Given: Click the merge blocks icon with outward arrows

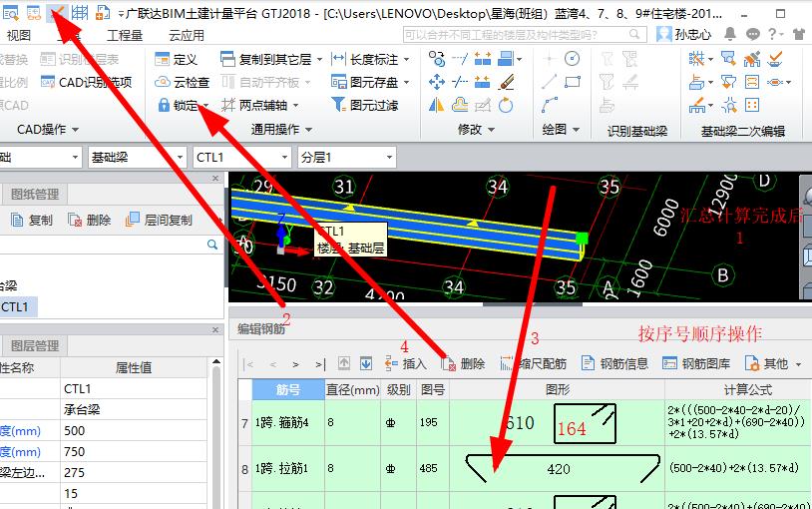Looking at the screenshot, I should [483, 59].
